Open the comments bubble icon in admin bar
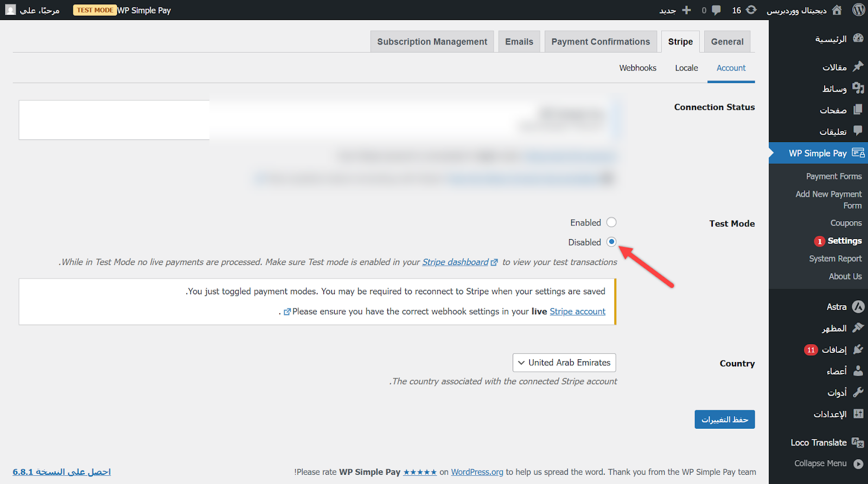The height and width of the screenshot is (484, 868). click(x=716, y=10)
